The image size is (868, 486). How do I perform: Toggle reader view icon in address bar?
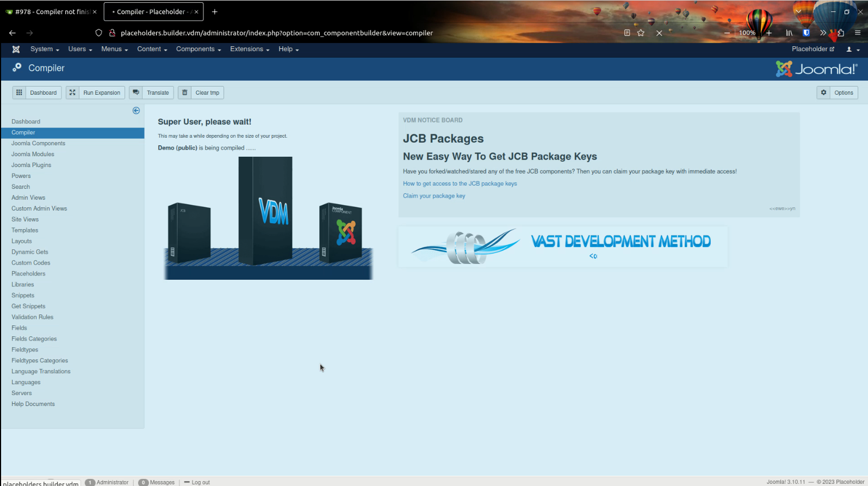[627, 33]
